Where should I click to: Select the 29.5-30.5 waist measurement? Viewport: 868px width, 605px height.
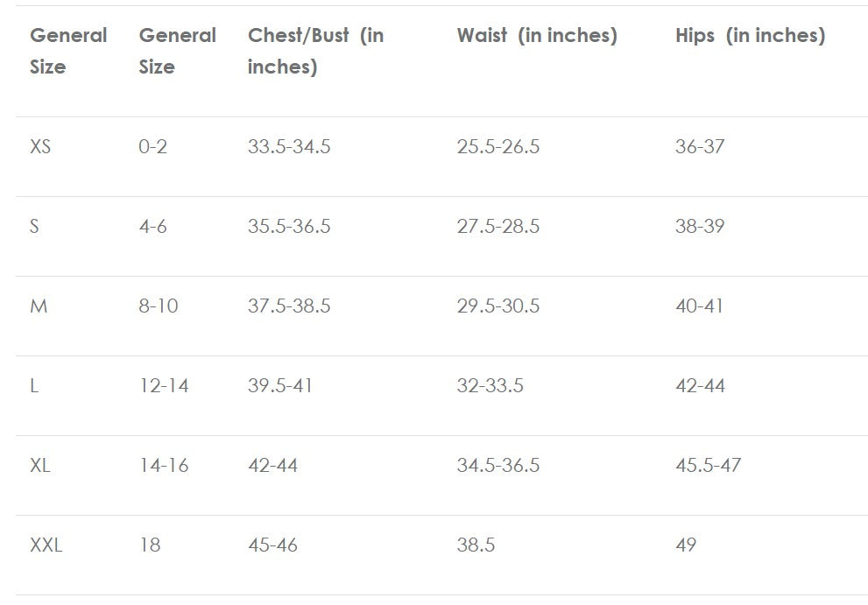[x=498, y=306]
